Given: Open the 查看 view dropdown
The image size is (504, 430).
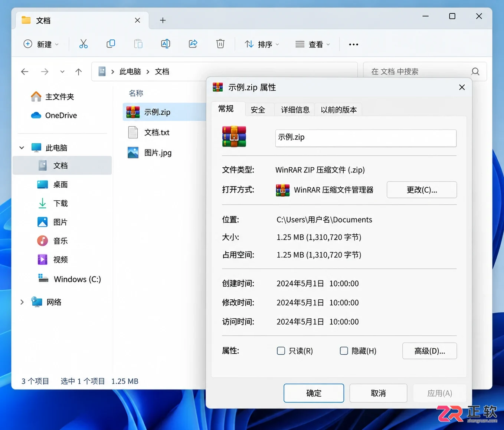Looking at the screenshot, I should (312, 44).
